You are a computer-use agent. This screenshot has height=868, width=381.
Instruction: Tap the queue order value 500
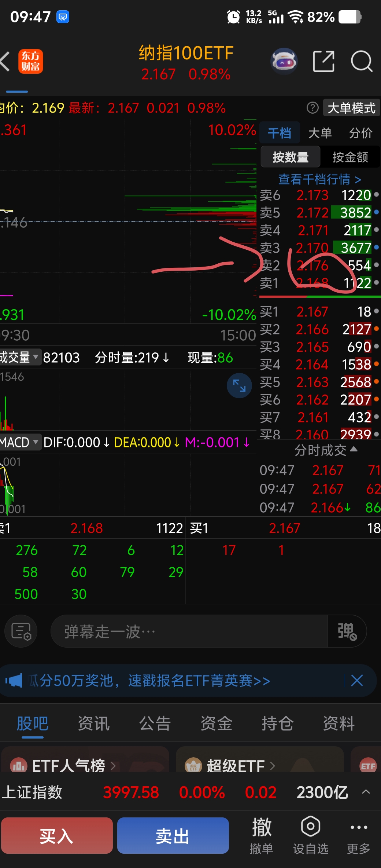click(26, 594)
